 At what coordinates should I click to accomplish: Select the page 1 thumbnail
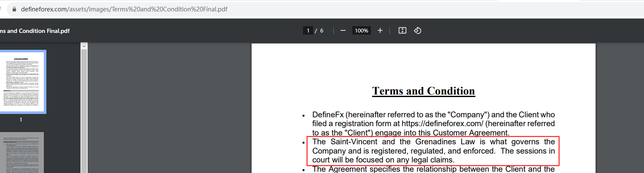(21, 81)
